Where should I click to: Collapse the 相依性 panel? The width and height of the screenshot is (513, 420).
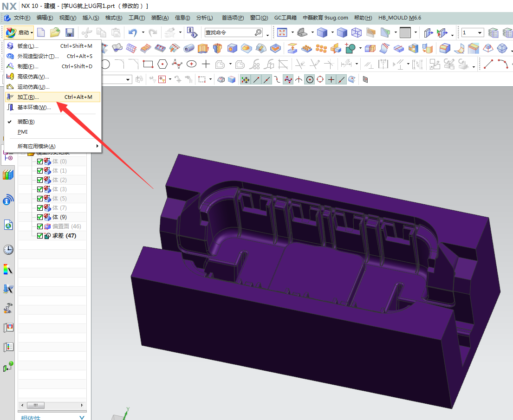[82, 417]
